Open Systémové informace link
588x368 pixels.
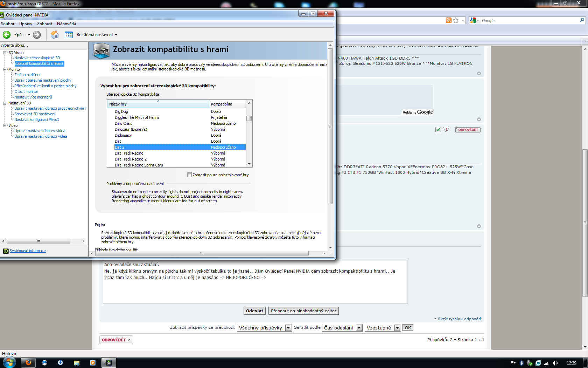click(28, 251)
